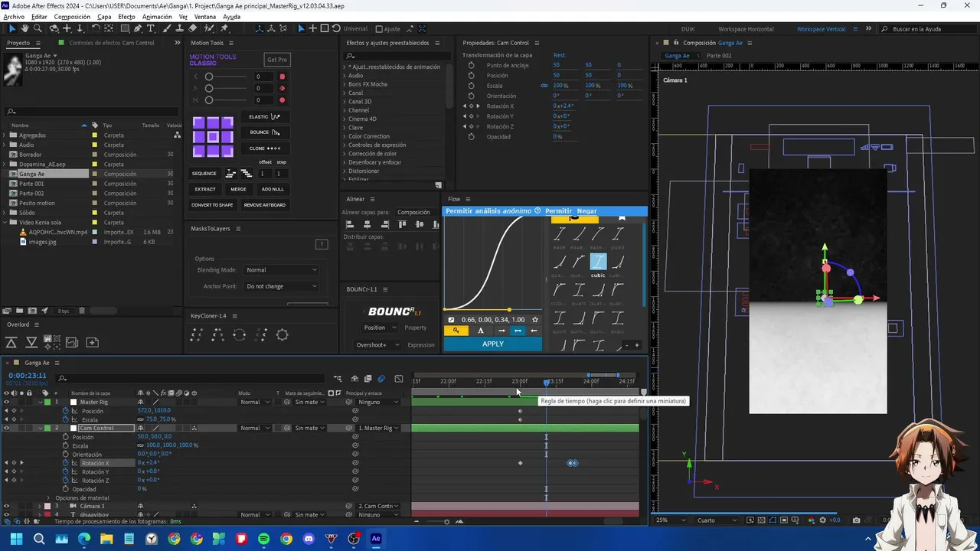This screenshot has width=980, height=551.
Task: Open the Blending Mode dropdown
Action: (281, 269)
